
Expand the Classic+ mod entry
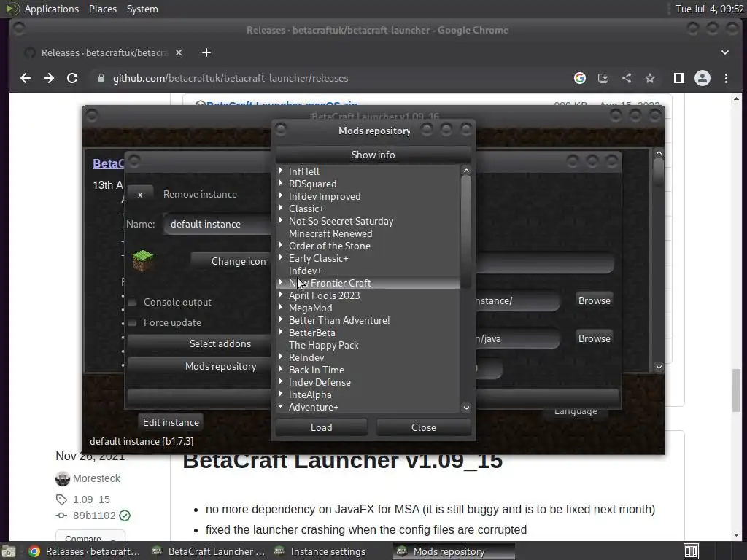coord(281,208)
